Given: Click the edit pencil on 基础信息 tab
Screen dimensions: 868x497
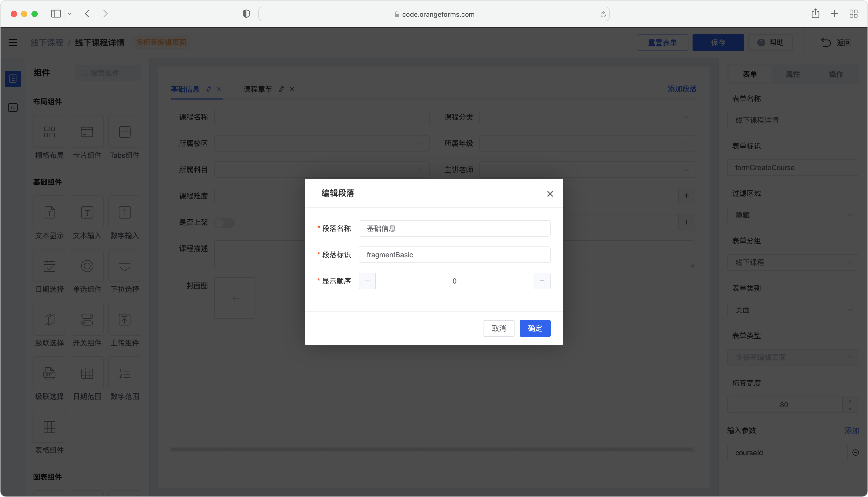Looking at the screenshot, I should pyautogui.click(x=209, y=89).
